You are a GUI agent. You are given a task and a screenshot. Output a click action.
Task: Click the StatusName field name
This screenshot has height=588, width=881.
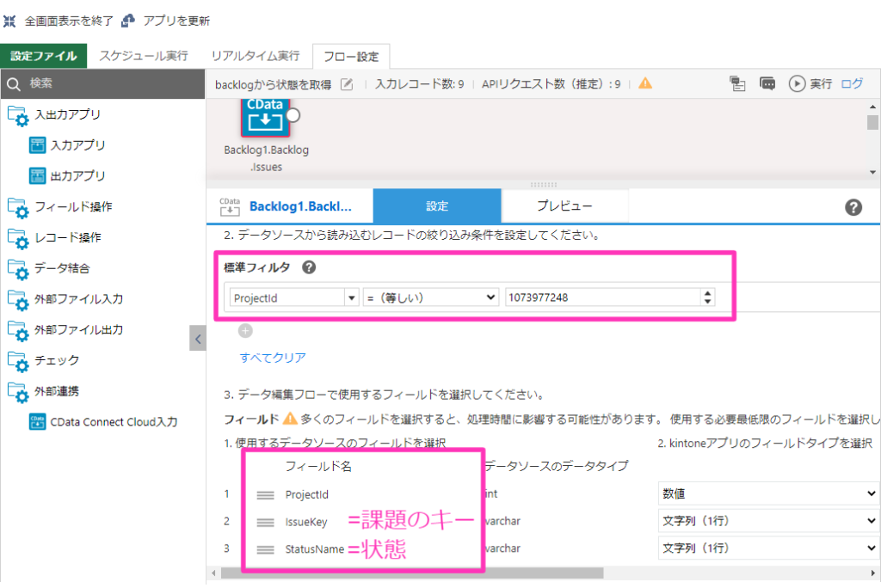[314, 549]
